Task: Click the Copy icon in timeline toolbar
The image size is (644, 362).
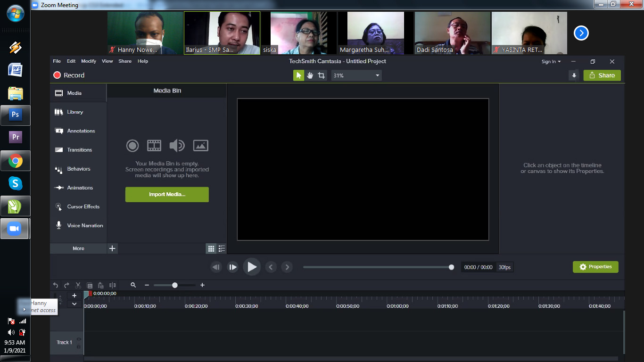Action: [x=90, y=285]
